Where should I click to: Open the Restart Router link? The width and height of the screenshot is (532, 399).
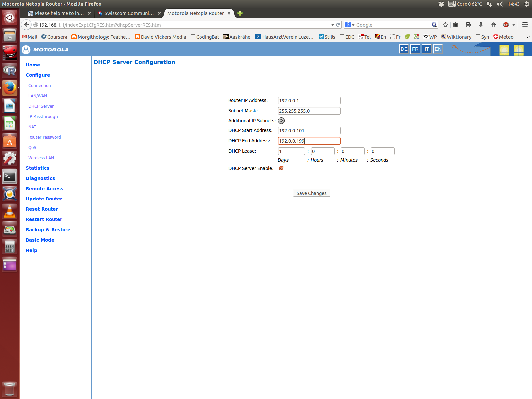(x=44, y=219)
